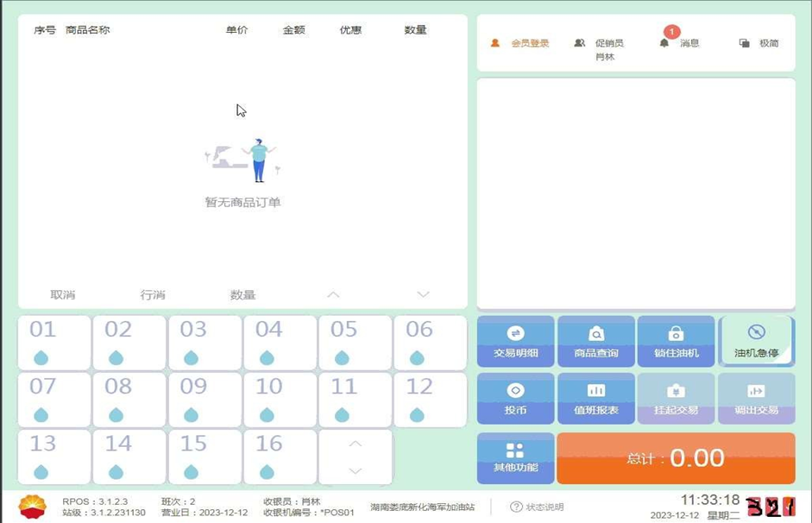Click 挂起交易 suspend transaction
This screenshot has width=812, height=523.
click(x=676, y=399)
